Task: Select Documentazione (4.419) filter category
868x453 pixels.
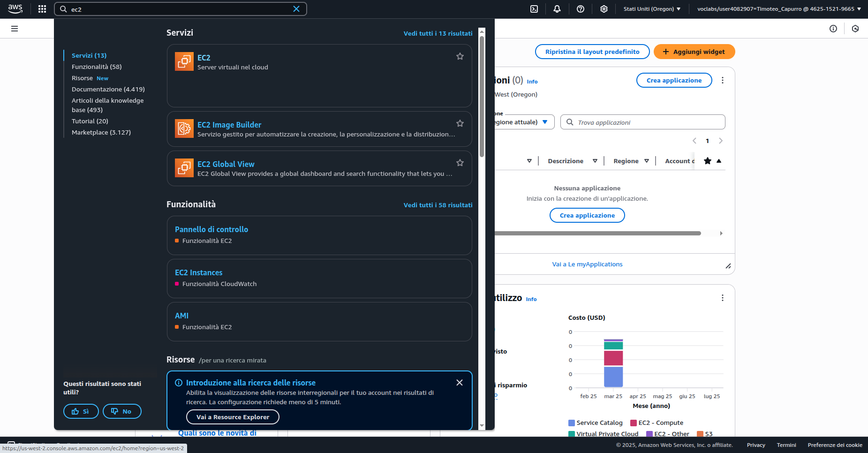Action: click(x=108, y=89)
